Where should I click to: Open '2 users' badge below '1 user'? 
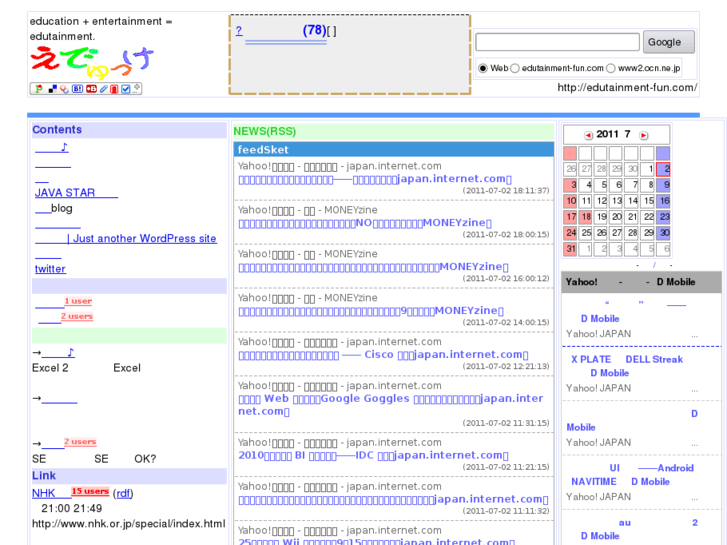click(77, 316)
